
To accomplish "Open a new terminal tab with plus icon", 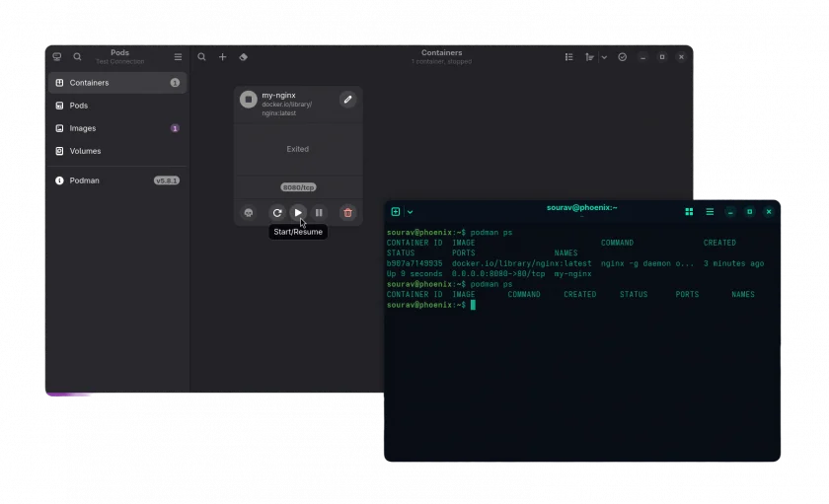I will coord(396,211).
